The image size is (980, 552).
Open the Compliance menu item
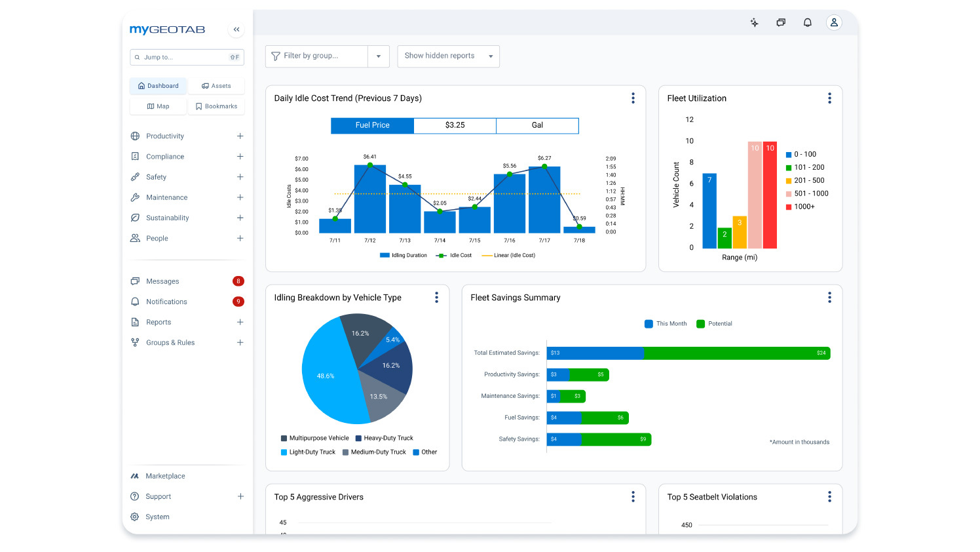point(166,156)
